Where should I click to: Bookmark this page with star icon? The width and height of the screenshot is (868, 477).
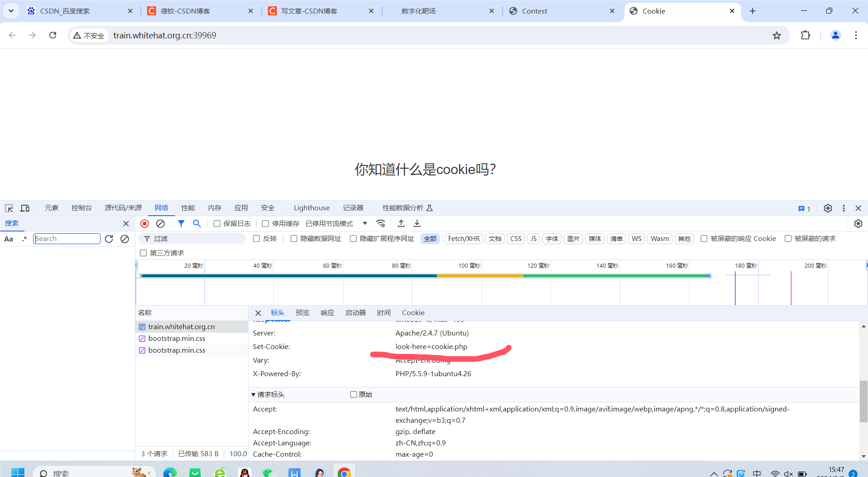tap(777, 35)
